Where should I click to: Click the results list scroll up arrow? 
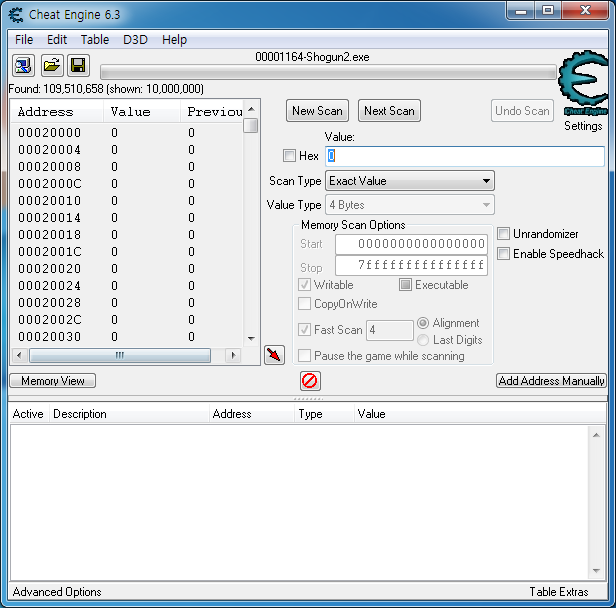coord(251,109)
